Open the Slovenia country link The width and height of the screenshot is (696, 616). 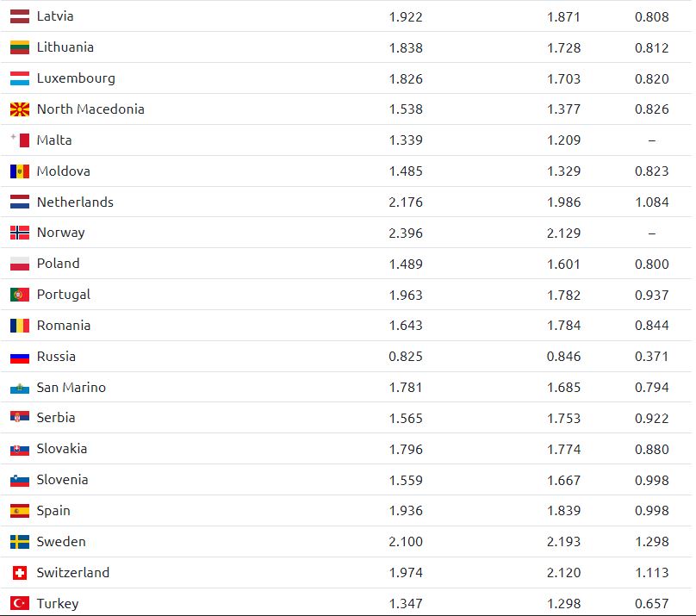pos(62,480)
